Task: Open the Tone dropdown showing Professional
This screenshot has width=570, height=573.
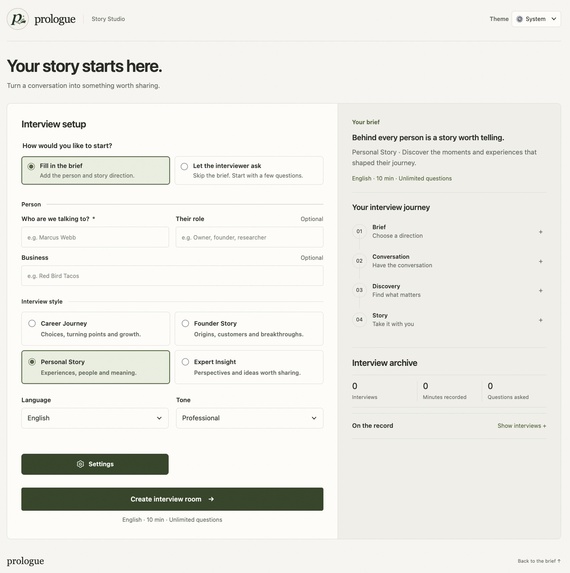Action: pyautogui.click(x=250, y=418)
